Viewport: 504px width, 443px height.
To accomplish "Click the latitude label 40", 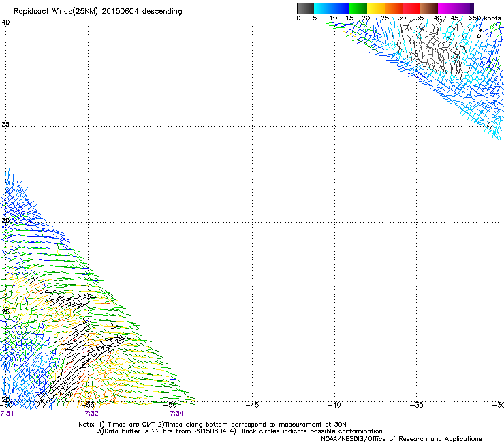I will tap(5, 22).
